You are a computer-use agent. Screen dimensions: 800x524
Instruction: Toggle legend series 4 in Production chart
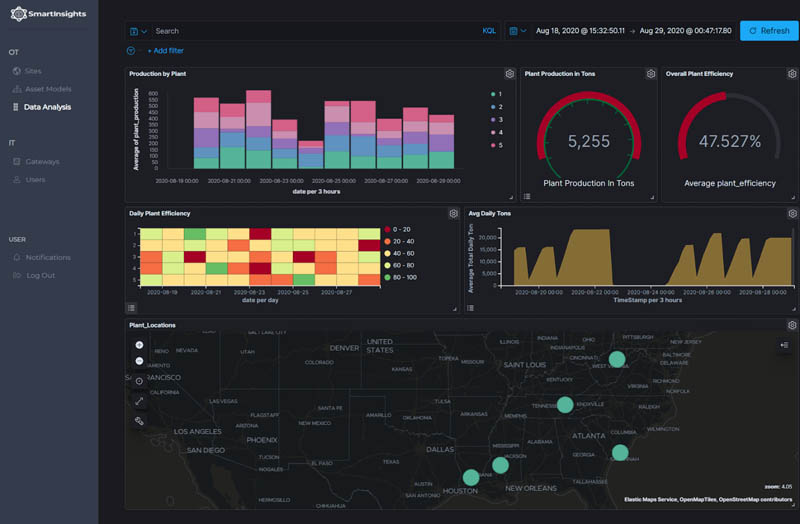[496, 133]
